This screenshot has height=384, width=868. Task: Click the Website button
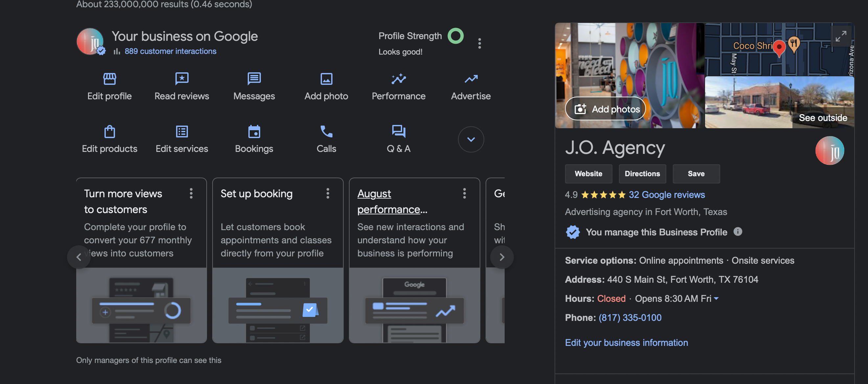(x=588, y=174)
